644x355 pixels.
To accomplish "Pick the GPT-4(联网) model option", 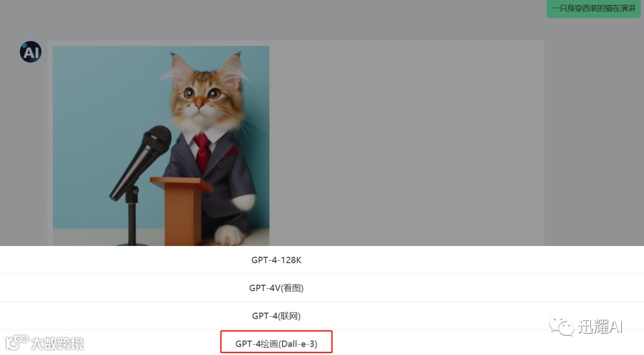I will (x=277, y=316).
